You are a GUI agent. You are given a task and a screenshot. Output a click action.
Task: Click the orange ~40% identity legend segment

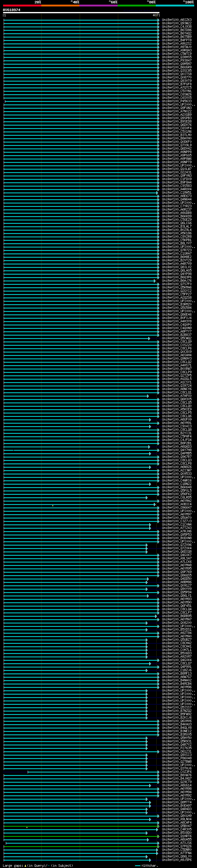pyautogui.click(x=61, y=6)
